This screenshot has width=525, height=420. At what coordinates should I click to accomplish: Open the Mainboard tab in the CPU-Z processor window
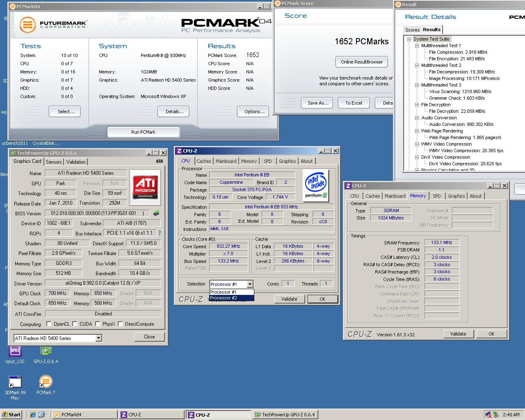[226, 161]
